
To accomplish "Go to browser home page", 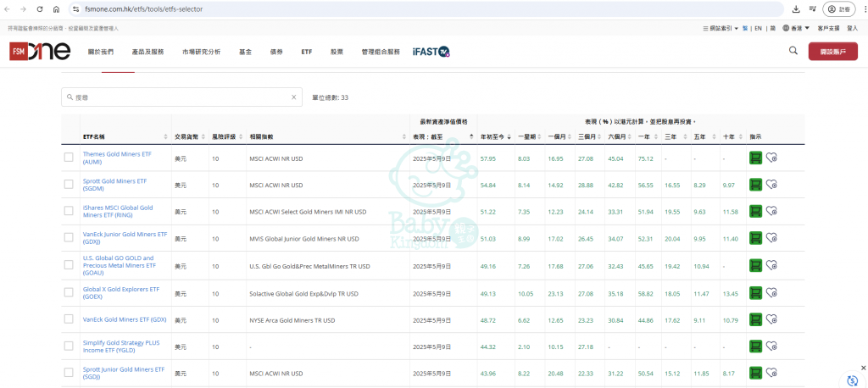I will coord(56,9).
